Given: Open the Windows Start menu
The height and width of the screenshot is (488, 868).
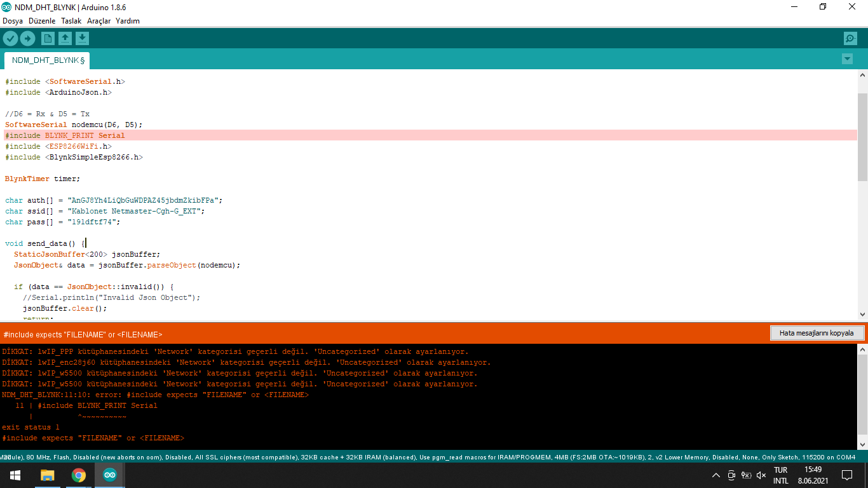Looking at the screenshot, I should (15, 475).
